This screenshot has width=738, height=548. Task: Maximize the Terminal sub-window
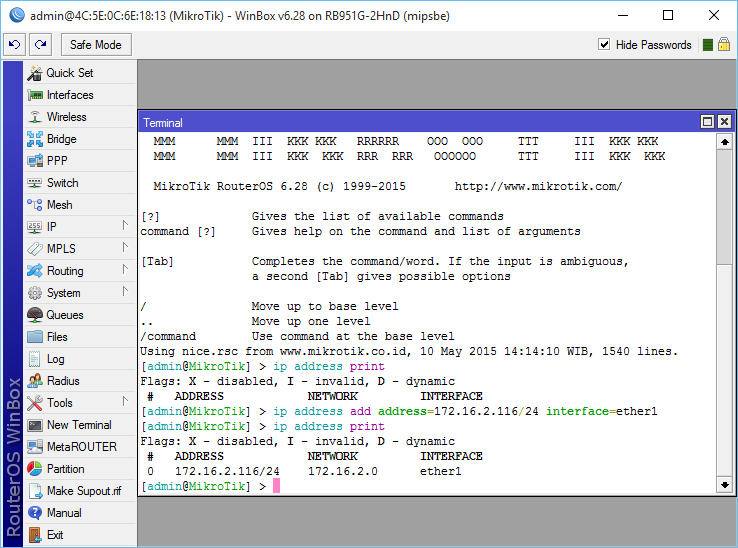click(x=707, y=122)
